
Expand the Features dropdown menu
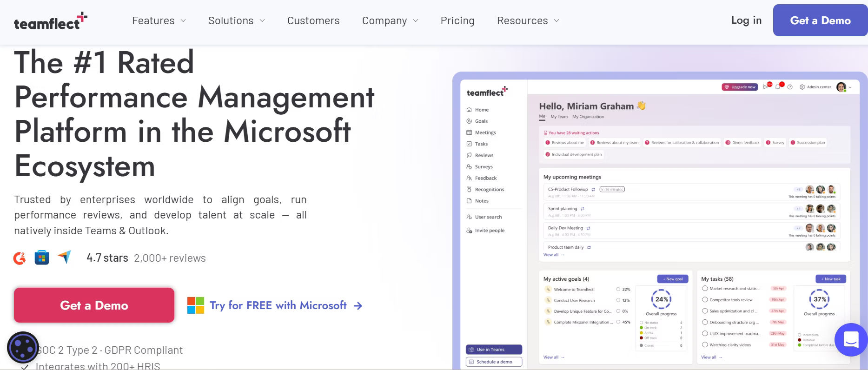[159, 21]
